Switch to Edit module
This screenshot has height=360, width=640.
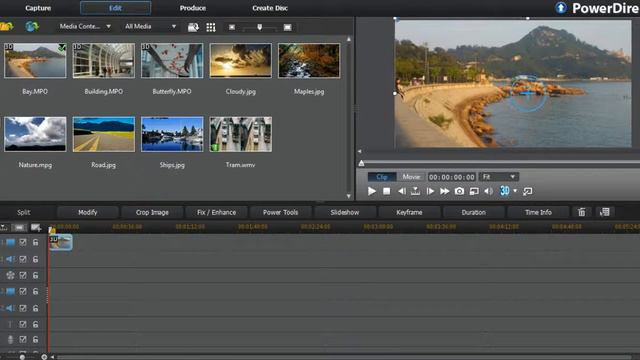pos(116,8)
